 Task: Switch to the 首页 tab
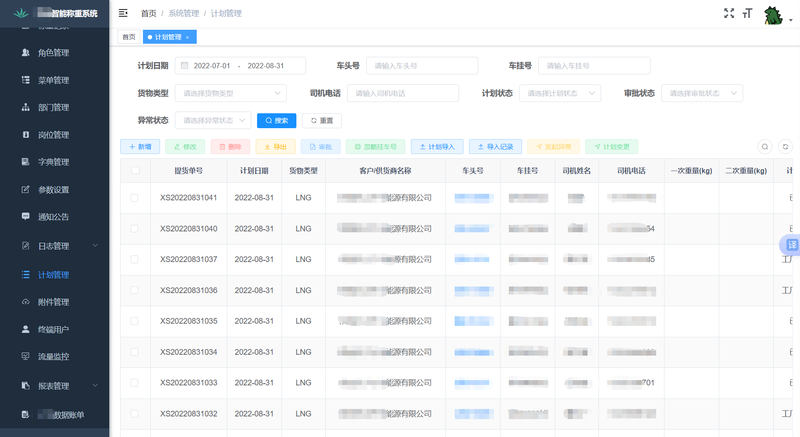(128, 37)
